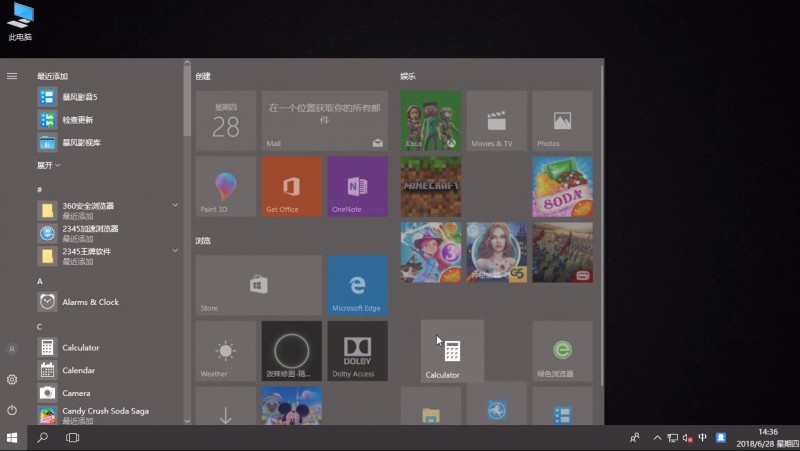Click the blue tray icon left of clock

(721, 437)
